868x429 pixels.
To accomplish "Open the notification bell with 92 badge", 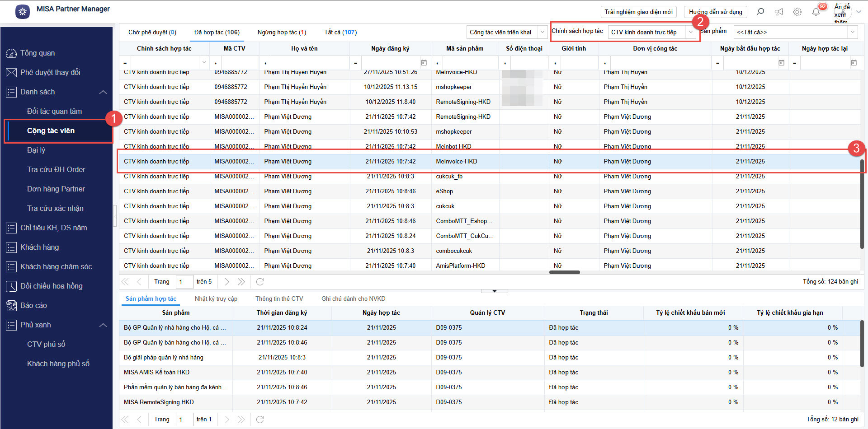I will (x=816, y=12).
